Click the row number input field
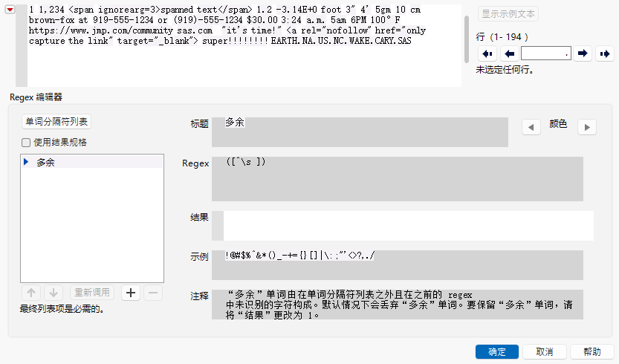The width and height of the screenshot is (619, 364). (x=546, y=53)
